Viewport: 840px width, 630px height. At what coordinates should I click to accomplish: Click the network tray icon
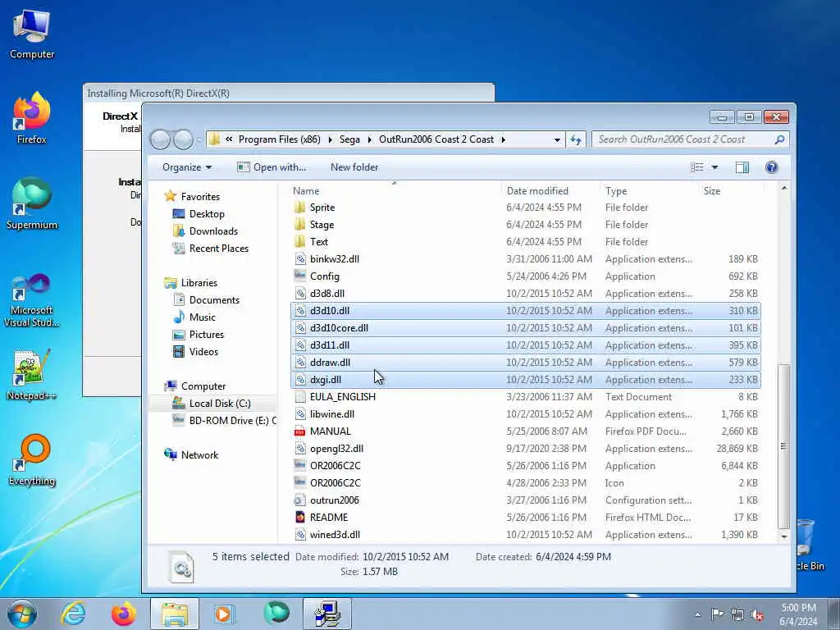tap(737, 615)
